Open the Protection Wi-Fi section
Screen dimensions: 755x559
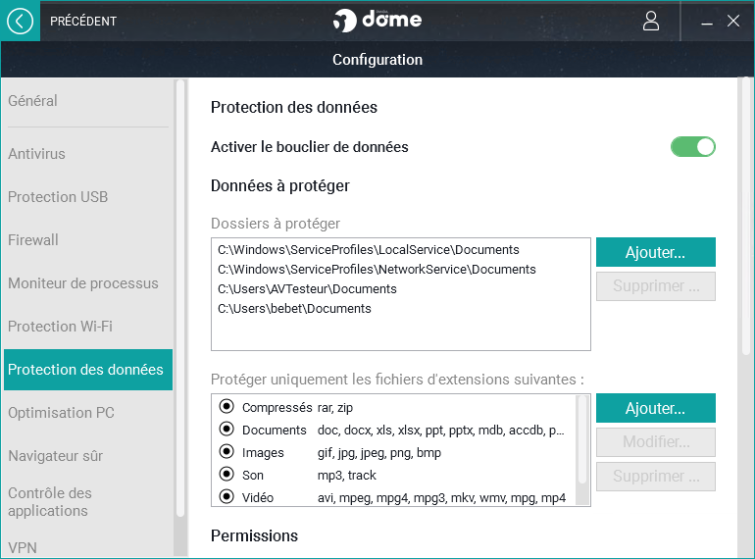click(x=60, y=326)
